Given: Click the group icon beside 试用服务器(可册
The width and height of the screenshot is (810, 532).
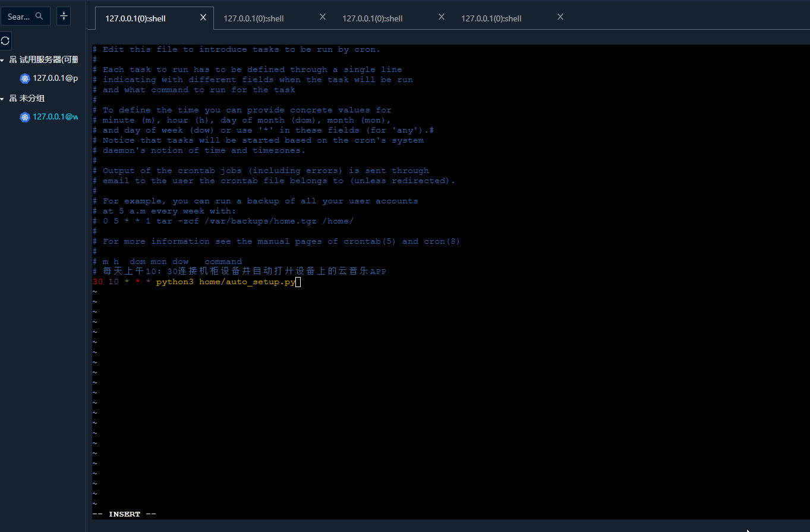Looking at the screenshot, I should [x=13, y=59].
